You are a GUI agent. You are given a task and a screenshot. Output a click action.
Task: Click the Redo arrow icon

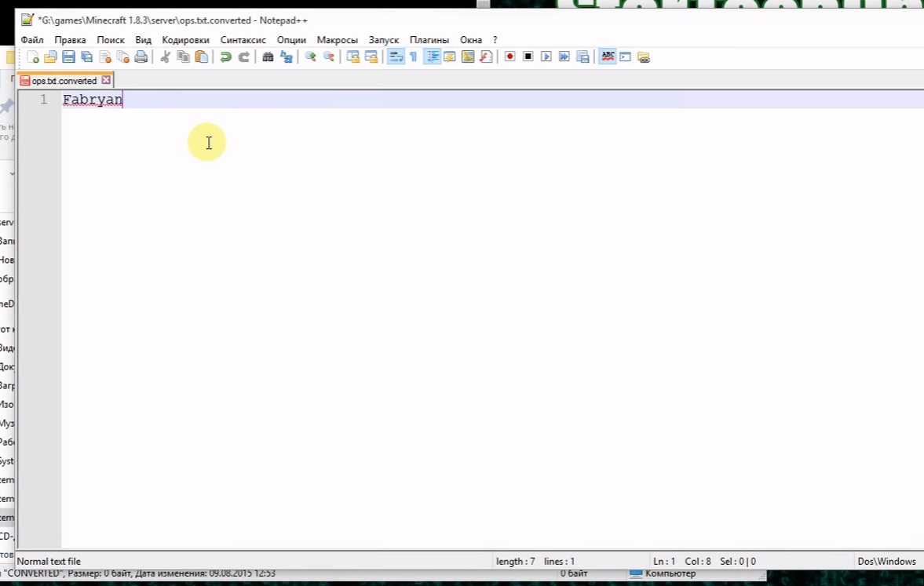(x=244, y=57)
